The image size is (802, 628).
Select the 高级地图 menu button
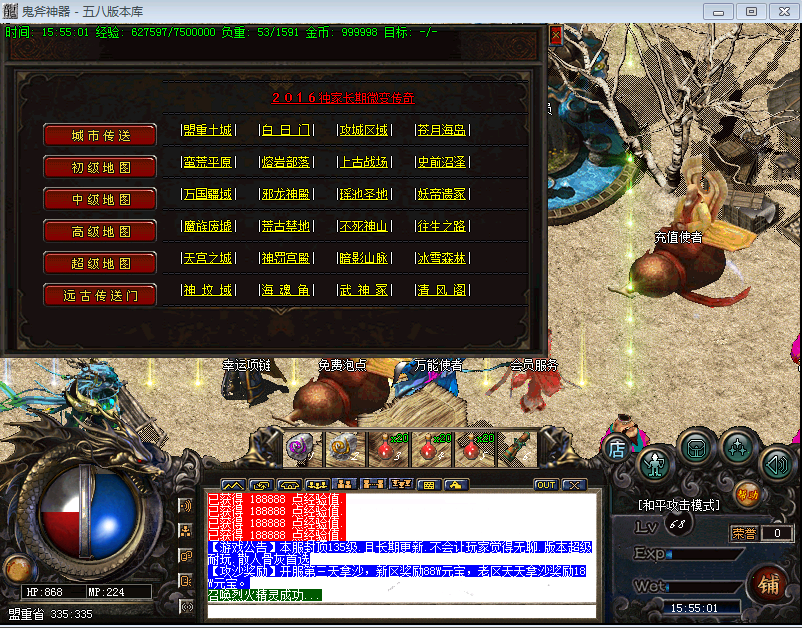pyautogui.click(x=100, y=232)
